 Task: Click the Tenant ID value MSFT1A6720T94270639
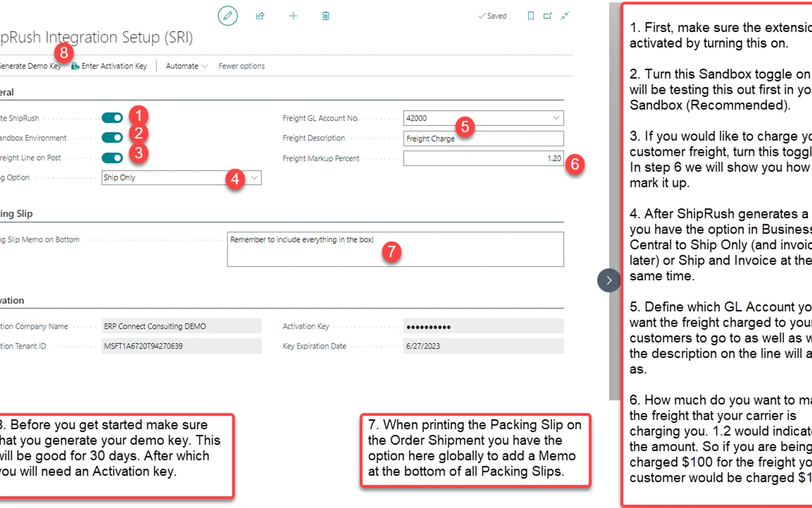point(181,346)
